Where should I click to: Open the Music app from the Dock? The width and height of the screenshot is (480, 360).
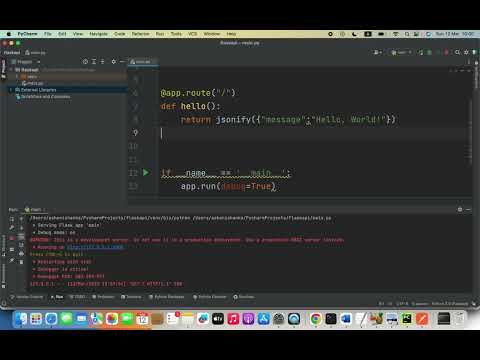(x=233, y=319)
